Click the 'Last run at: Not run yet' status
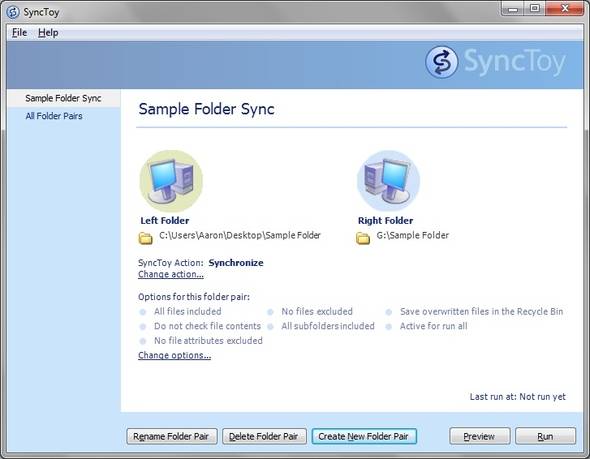The width and height of the screenshot is (590, 459). [517, 397]
